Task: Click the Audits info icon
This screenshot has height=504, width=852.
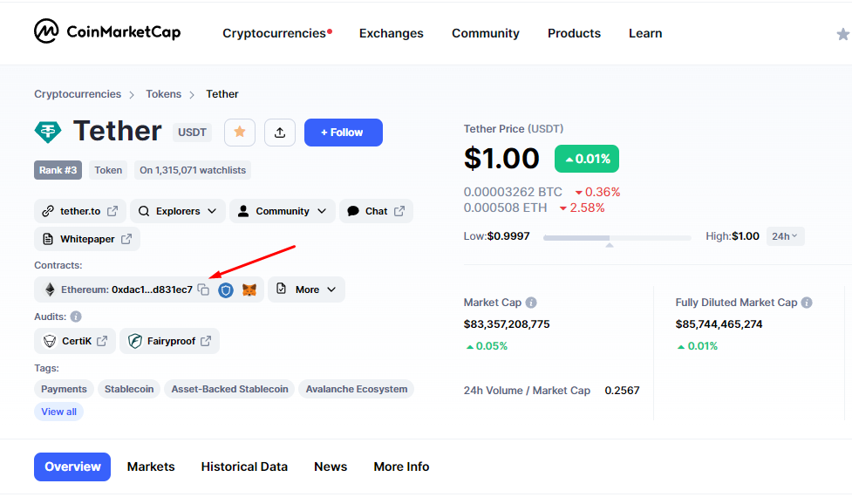Action: [76, 317]
